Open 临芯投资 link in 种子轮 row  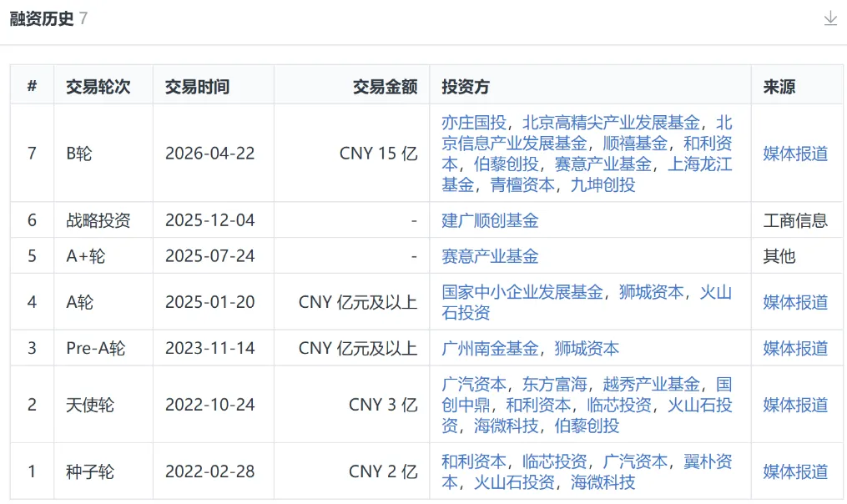click(x=554, y=461)
